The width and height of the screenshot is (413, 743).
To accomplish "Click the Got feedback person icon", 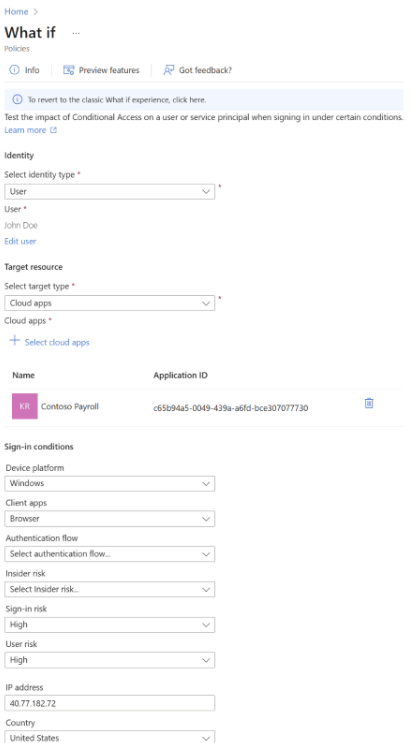I will click(169, 70).
